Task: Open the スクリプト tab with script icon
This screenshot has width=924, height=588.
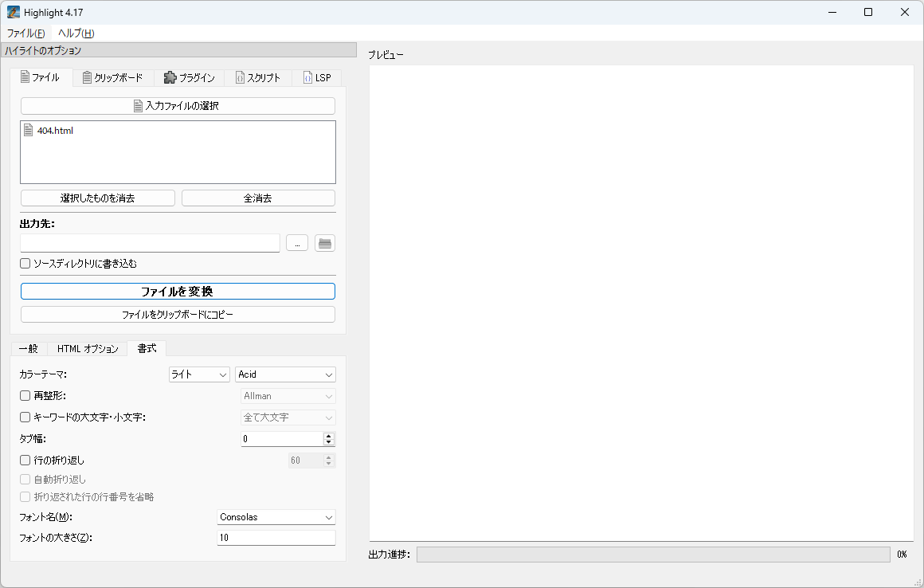Action: 257,77
